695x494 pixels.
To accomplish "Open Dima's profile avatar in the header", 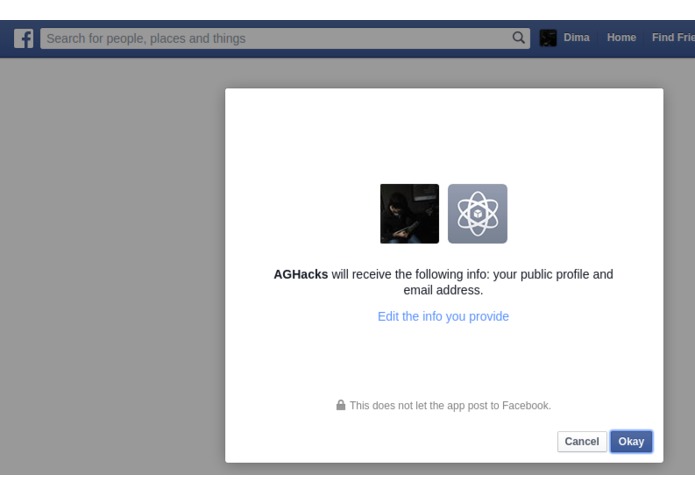I will (548, 38).
